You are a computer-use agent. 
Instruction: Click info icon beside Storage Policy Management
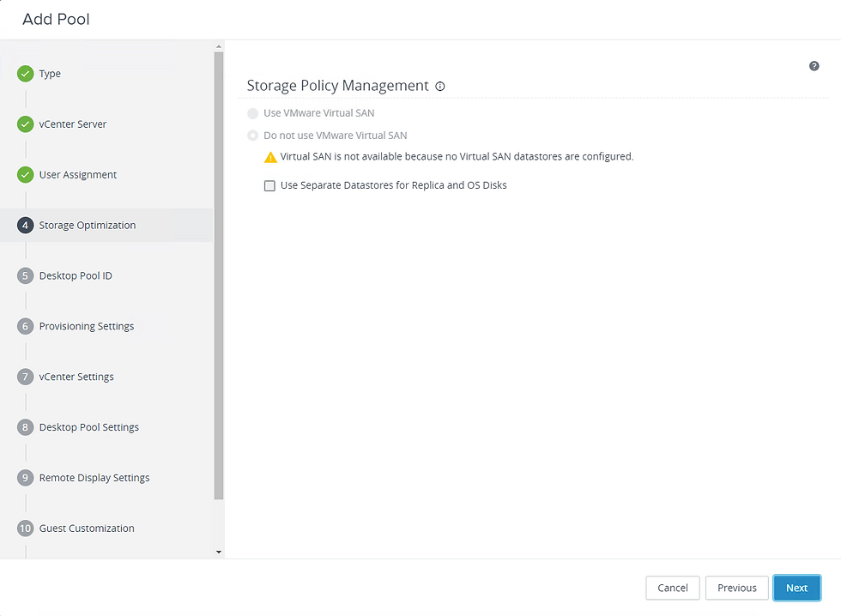pyautogui.click(x=439, y=87)
